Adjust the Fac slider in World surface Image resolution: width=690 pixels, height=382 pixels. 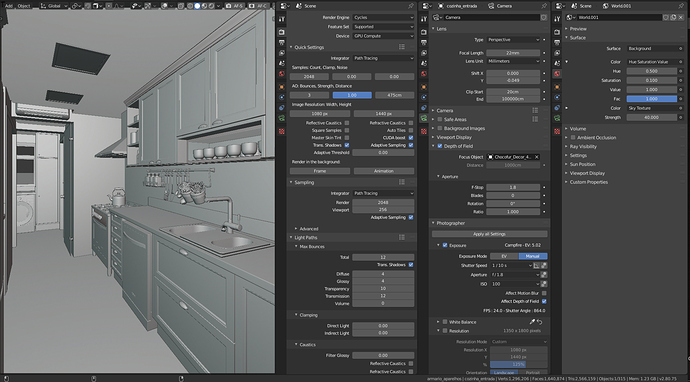pos(652,99)
